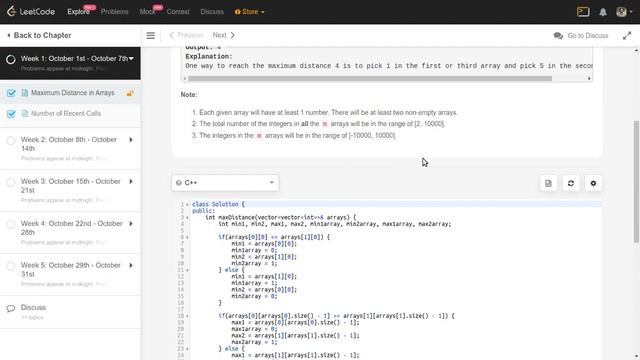Image resolution: width=640 pixels, height=360 pixels.
Task: Click Week 3 completion circle
Action: pyautogui.click(x=11, y=182)
